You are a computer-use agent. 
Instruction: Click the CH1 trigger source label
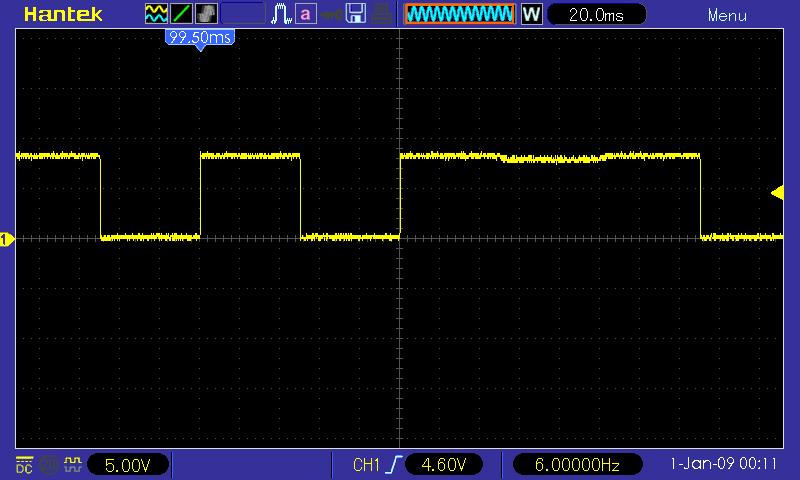tap(366, 465)
